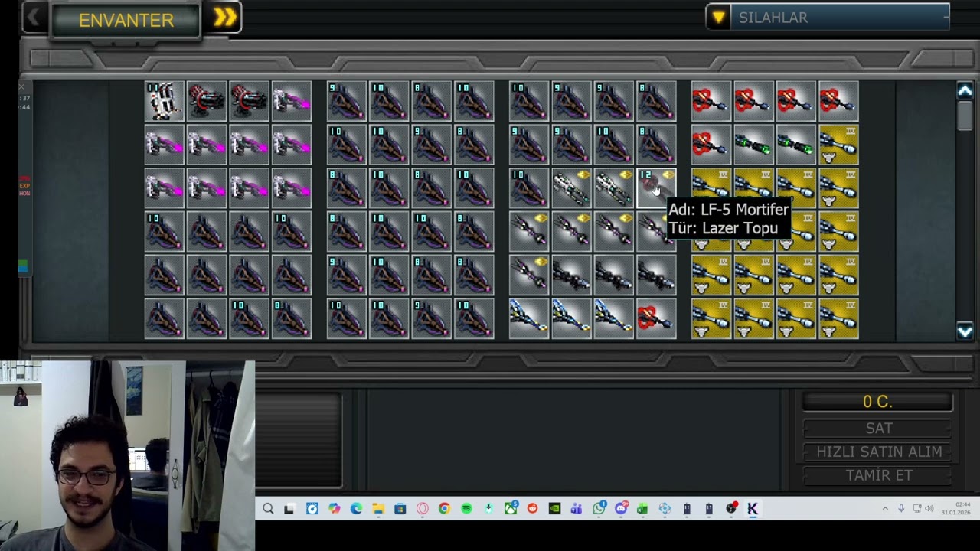The height and width of the screenshot is (551, 980).
Task: Open the NVIDIA app from the taskbar
Action: pos(554,509)
